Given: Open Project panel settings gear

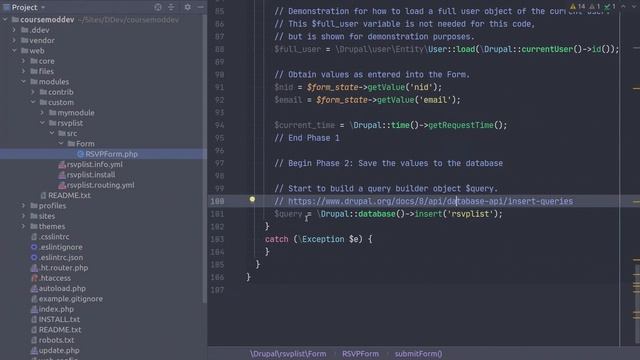Looking at the screenshot, I should pyautogui.click(x=188, y=7).
